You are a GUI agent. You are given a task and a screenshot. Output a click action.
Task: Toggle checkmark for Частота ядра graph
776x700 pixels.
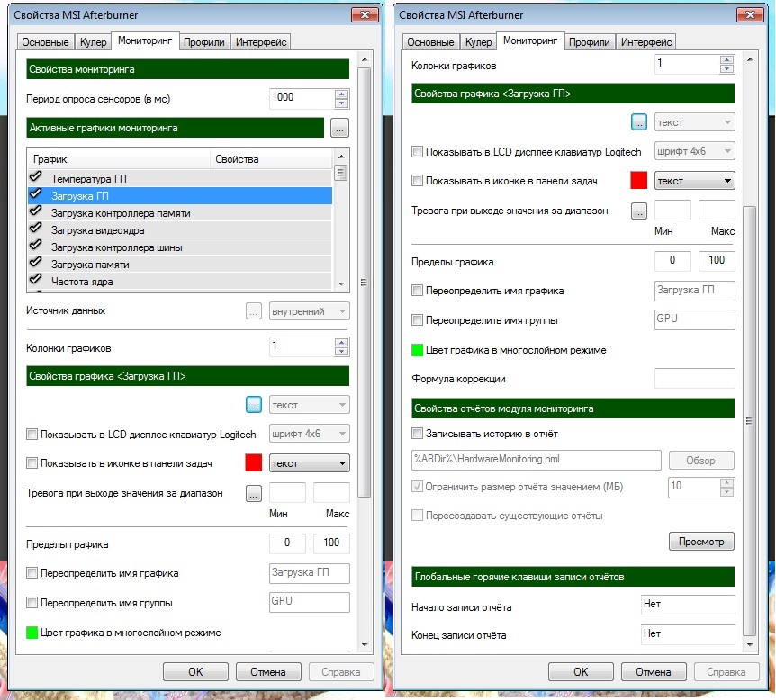(36, 280)
